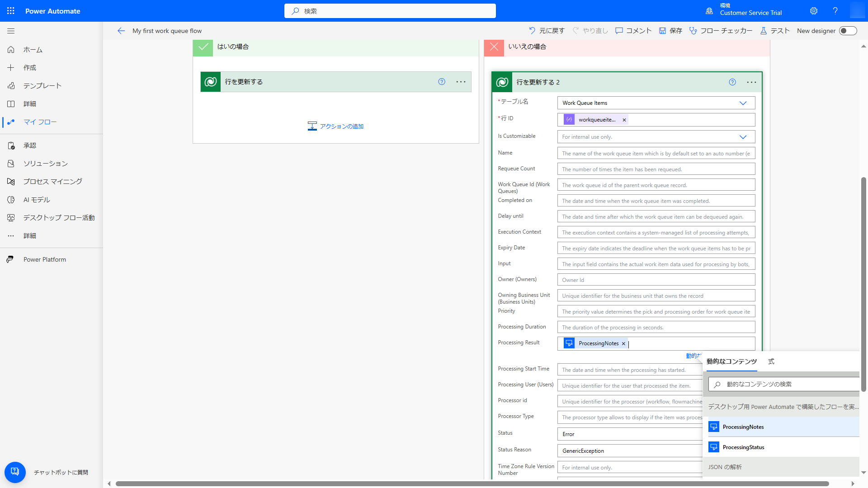Click the green check icon for はいの場合

point(203,47)
